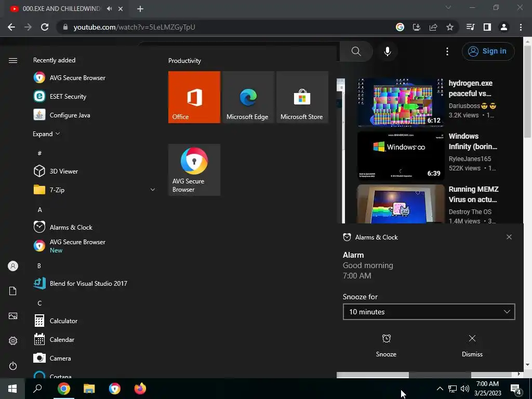Expand the Recently added list
Viewport: 532px width, 399px height.
pyautogui.click(x=46, y=134)
